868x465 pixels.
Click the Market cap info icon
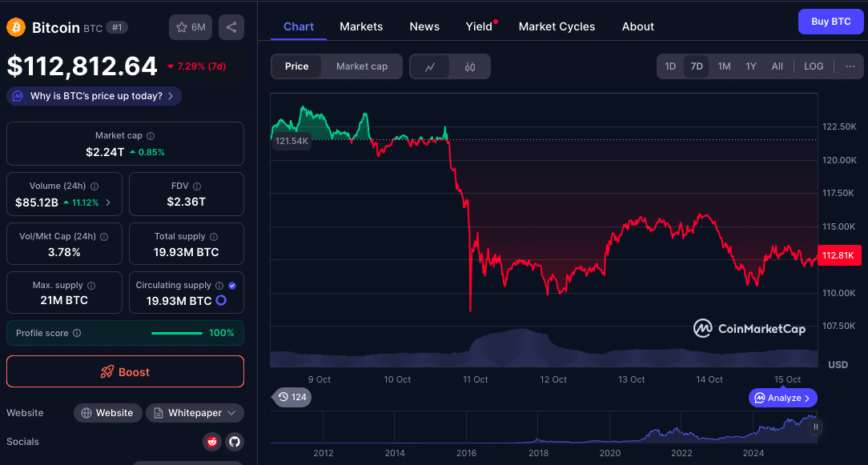(151, 135)
